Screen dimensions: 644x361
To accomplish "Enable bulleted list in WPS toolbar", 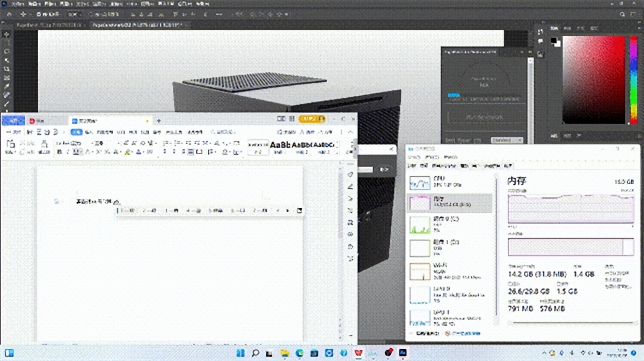I will pyautogui.click(x=165, y=143).
